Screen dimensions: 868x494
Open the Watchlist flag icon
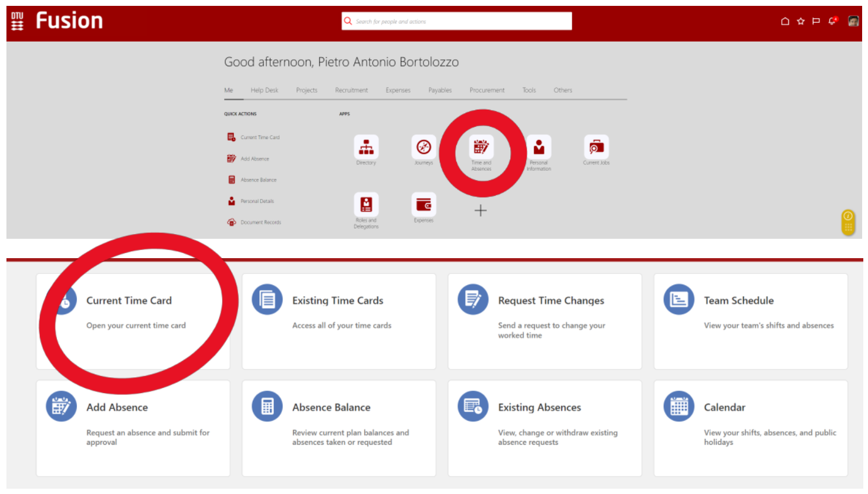pos(816,21)
